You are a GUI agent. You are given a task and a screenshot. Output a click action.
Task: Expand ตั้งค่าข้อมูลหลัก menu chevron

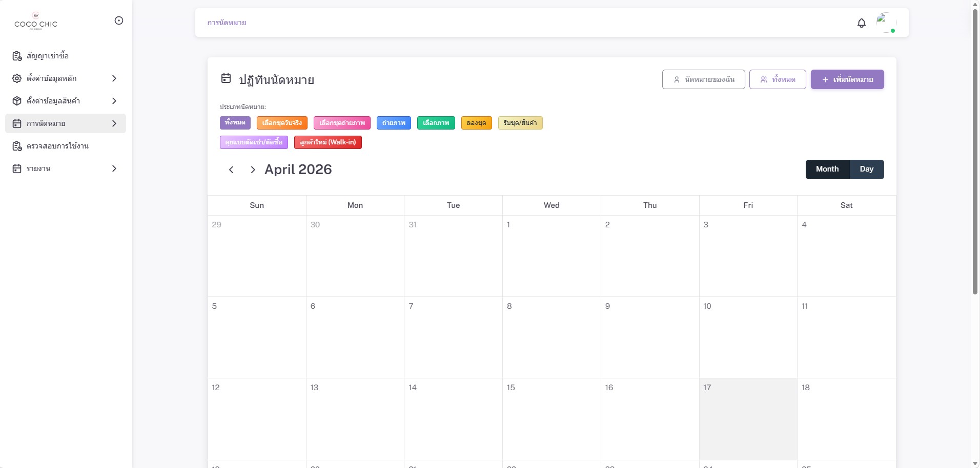[x=114, y=78]
